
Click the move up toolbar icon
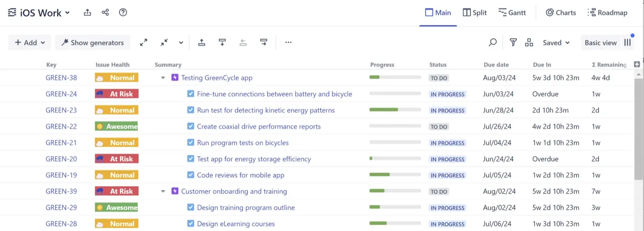click(x=202, y=43)
